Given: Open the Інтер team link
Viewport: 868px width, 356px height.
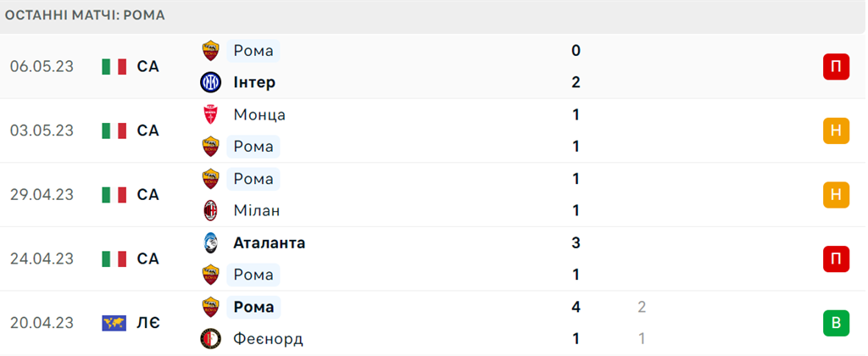Looking at the screenshot, I should click(x=253, y=82).
